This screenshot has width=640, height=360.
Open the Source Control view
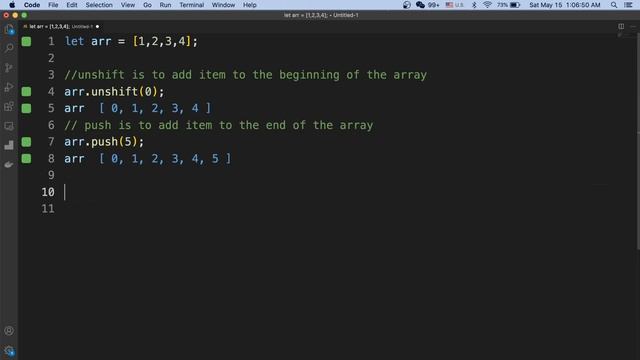[9, 68]
